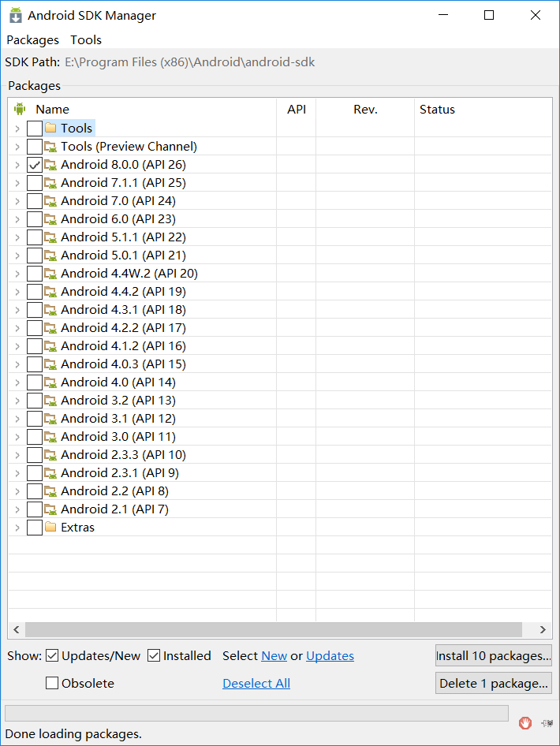The height and width of the screenshot is (746, 560).
Task: Click the Android 3.1 (API 12) folder icon
Action: pyautogui.click(x=50, y=418)
